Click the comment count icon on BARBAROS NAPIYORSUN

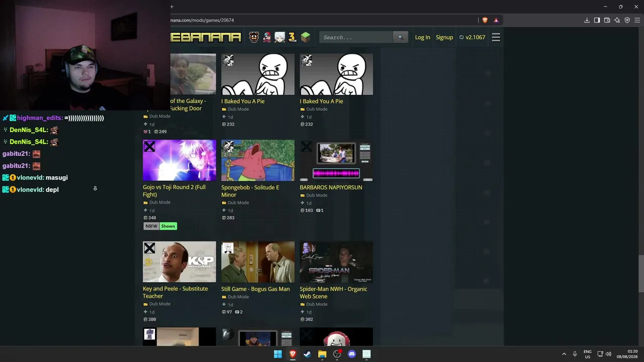point(318,211)
